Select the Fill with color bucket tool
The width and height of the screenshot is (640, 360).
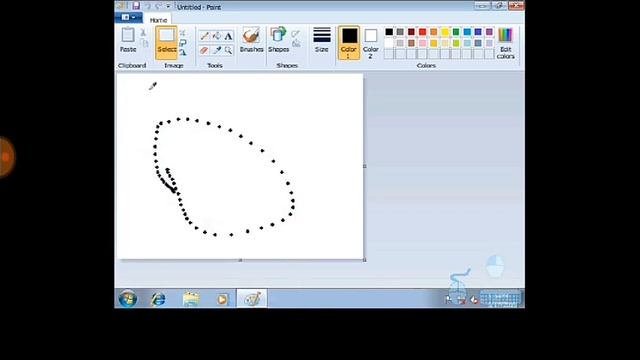click(217, 36)
